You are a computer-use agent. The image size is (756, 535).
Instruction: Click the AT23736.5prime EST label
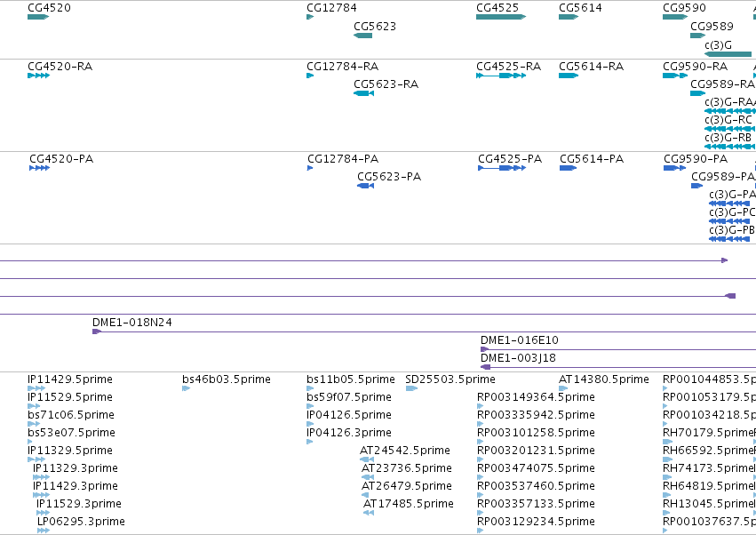tap(407, 468)
